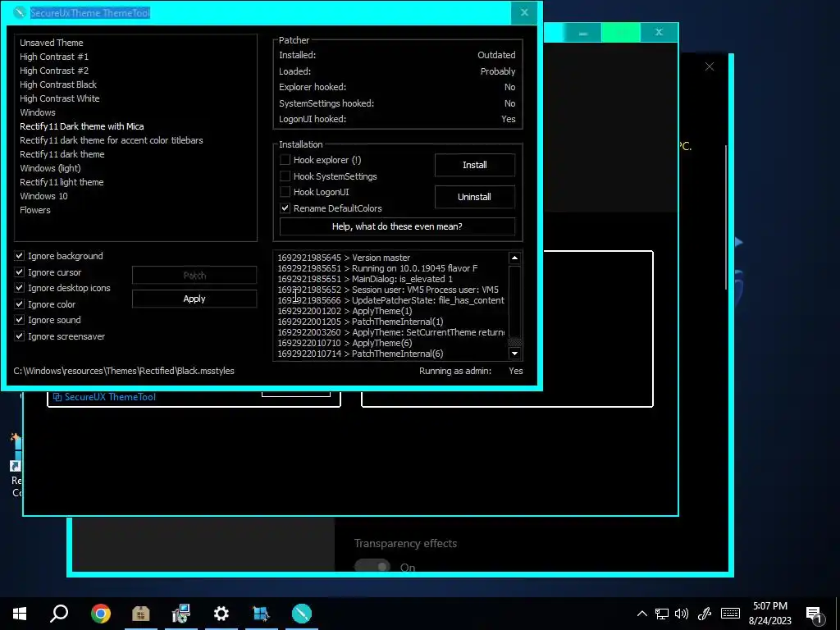
Task: Open the clock and date flyout
Action: click(769, 614)
